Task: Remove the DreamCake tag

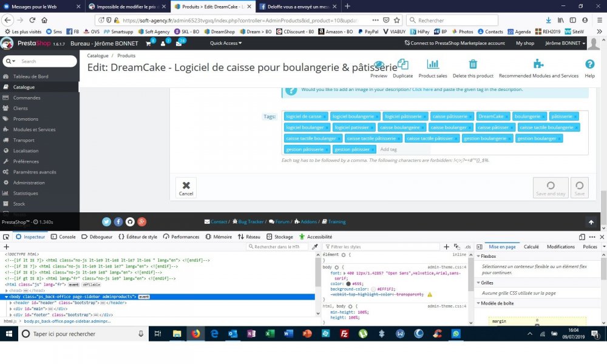Action: (506, 117)
